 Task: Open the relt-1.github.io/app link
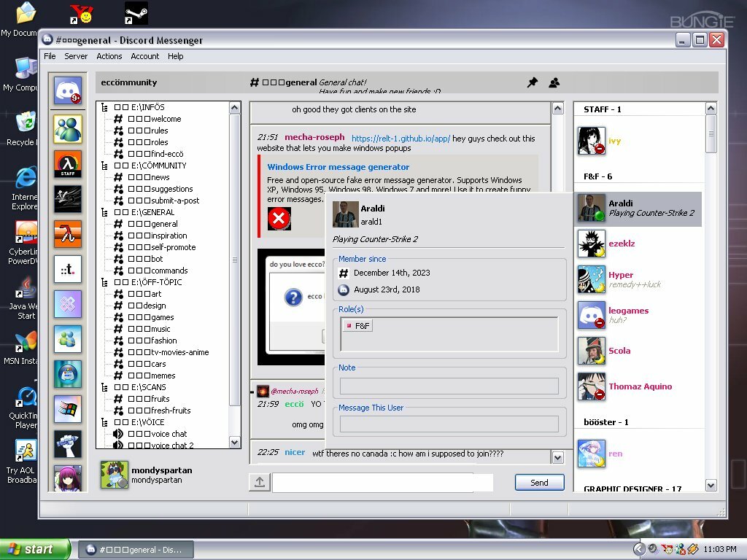coord(400,139)
